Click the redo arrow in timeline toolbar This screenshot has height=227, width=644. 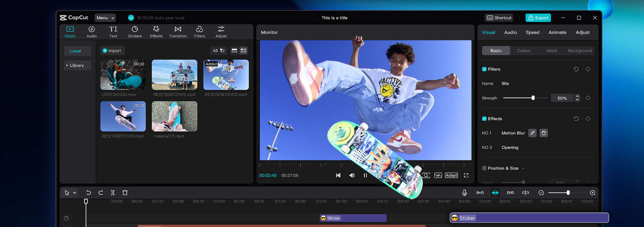click(x=100, y=193)
